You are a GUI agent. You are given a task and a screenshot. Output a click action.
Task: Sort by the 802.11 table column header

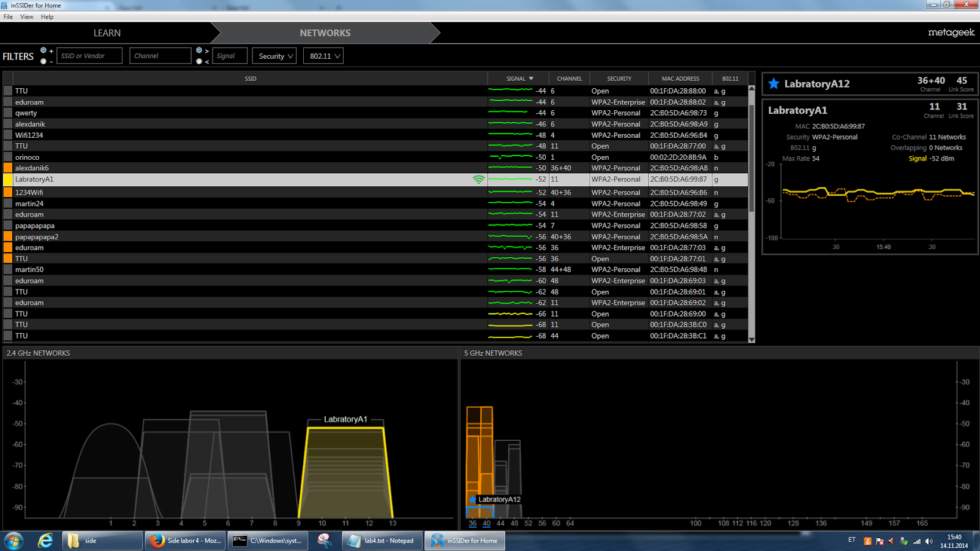tap(730, 78)
